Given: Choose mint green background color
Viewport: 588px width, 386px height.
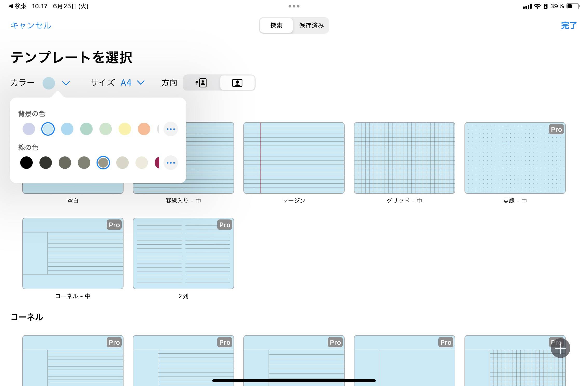Looking at the screenshot, I should [86, 129].
